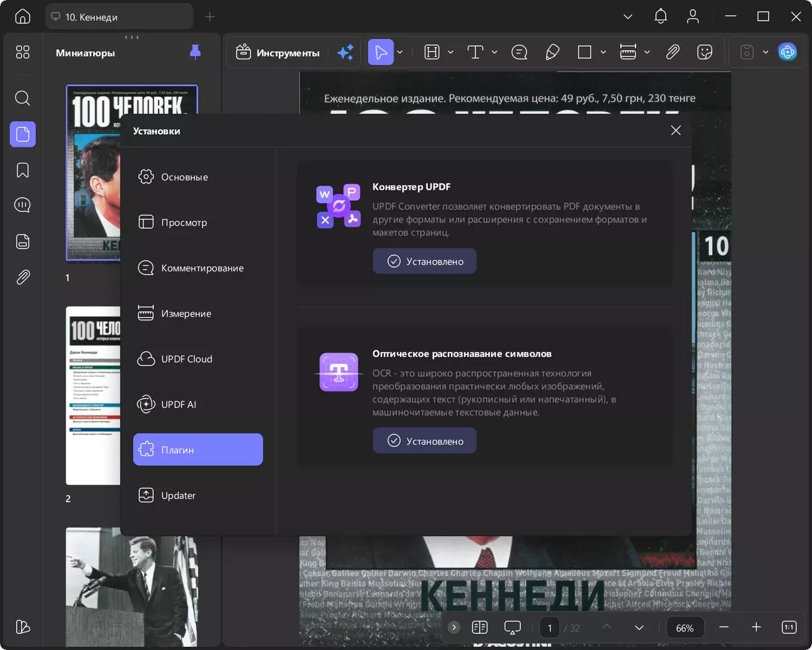
Task: Click the UPDF AI sparkle icon
Action: 346,52
